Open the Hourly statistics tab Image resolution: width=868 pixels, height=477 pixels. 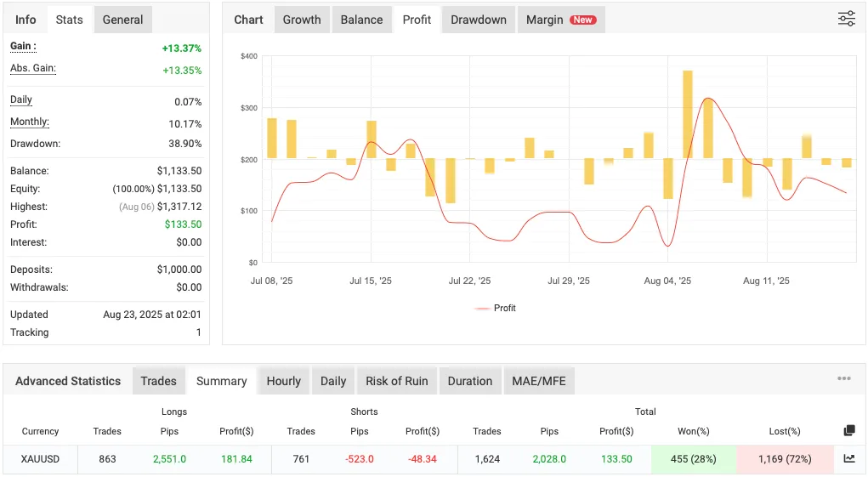coord(283,381)
